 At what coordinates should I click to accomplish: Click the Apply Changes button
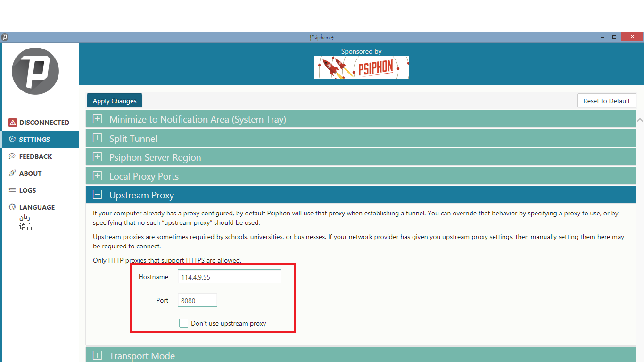pos(115,101)
